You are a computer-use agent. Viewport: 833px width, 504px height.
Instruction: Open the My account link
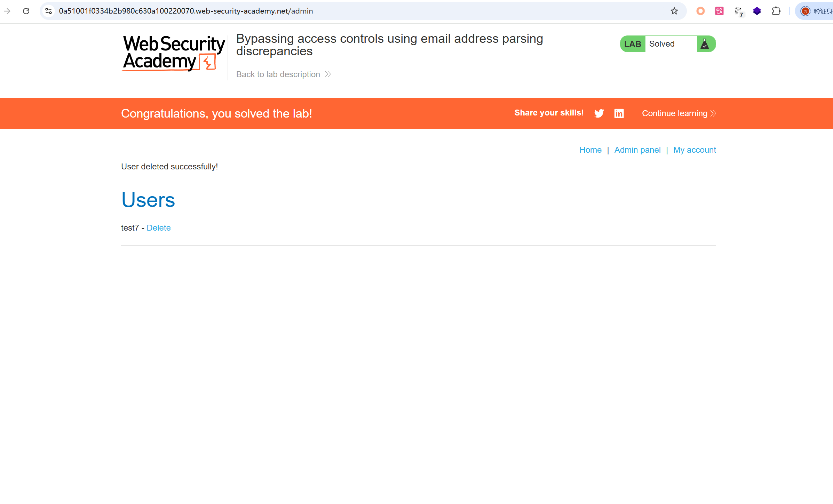click(x=695, y=150)
